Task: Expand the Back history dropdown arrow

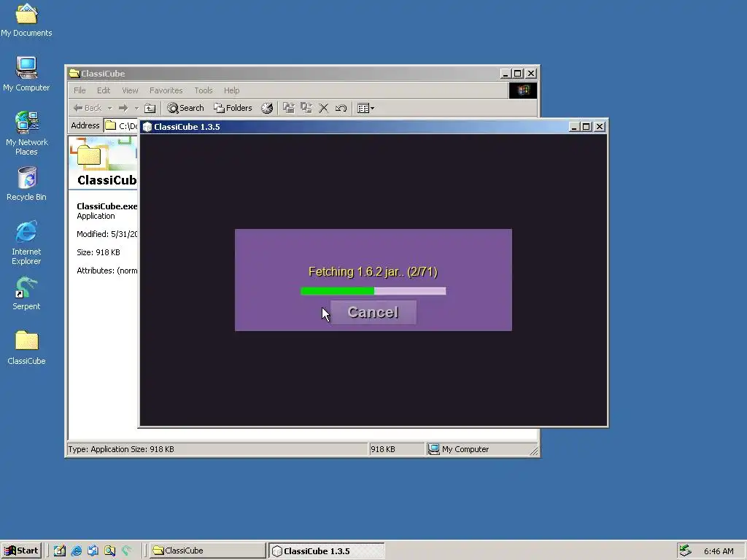Action: [x=109, y=108]
